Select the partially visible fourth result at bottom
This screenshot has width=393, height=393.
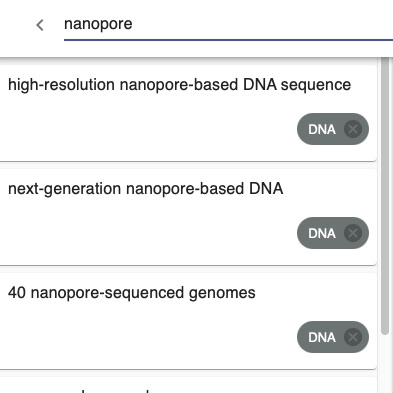(x=188, y=385)
